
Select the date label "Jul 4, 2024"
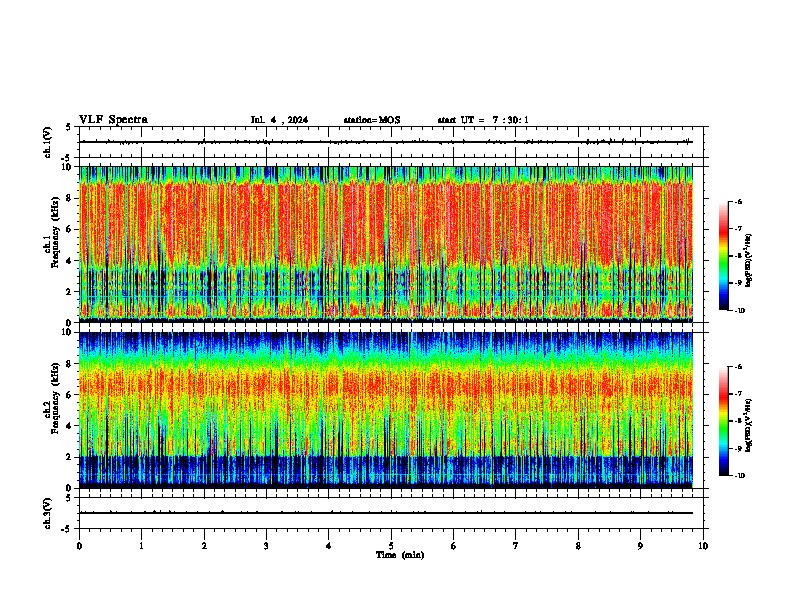[x=279, y=120]
